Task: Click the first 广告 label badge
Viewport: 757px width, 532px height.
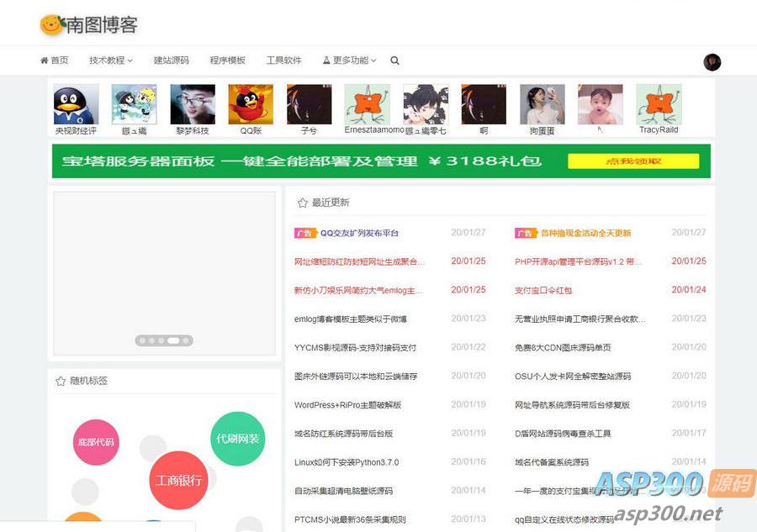Action: click(x=304, y=234)
